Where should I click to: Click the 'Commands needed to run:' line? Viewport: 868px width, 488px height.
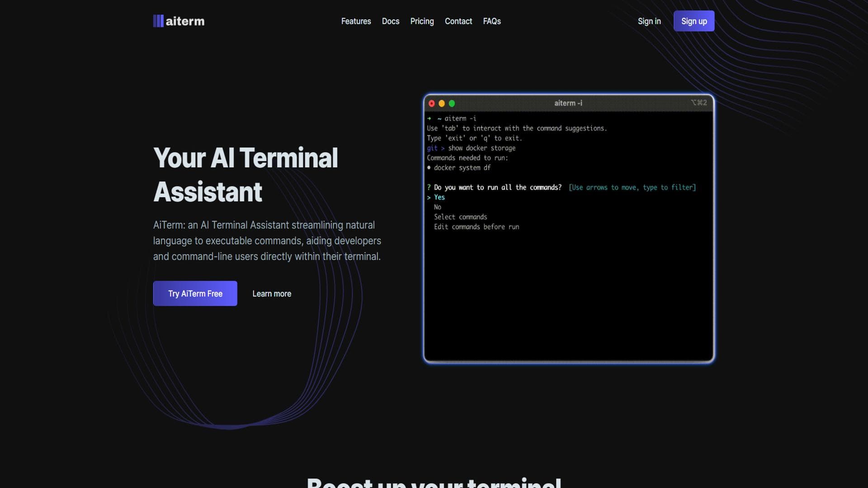[x=467, y=158]
